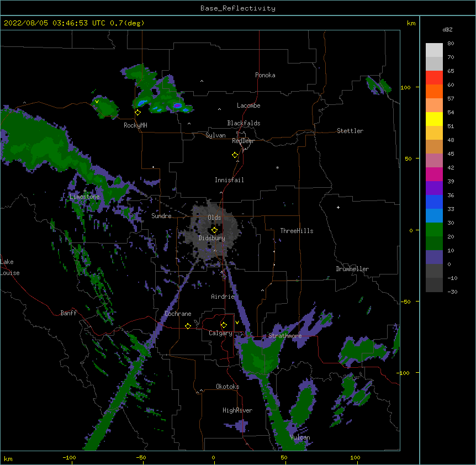Click the Strathmore town label
Image resolution: width=476 pixels, height=465 pixels.
click(x=285, y=336)
